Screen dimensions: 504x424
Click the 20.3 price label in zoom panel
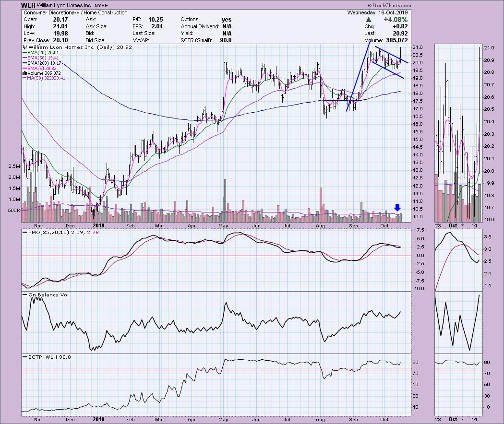[x=489, y=134]
